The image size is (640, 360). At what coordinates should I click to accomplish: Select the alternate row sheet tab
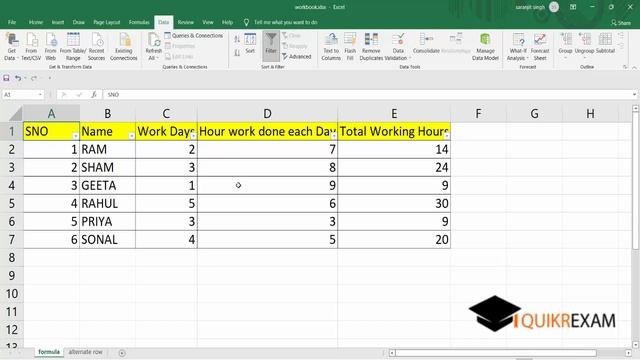tap(85, 352)
